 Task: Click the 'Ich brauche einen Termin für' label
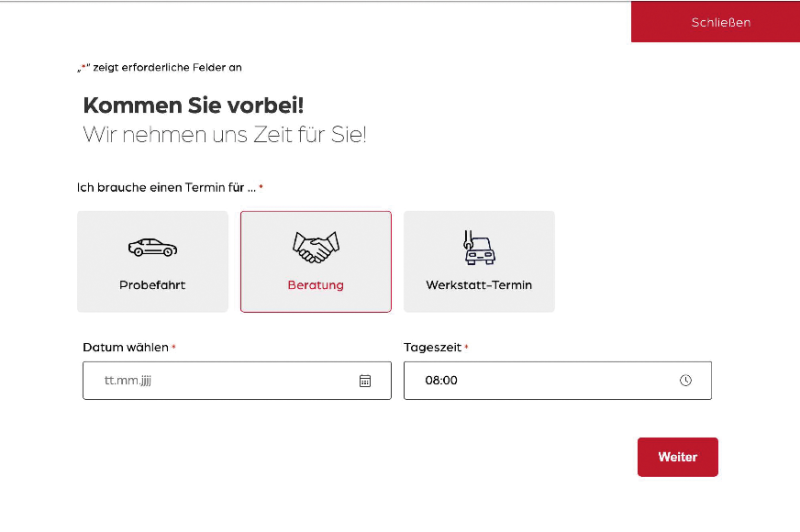166,187
